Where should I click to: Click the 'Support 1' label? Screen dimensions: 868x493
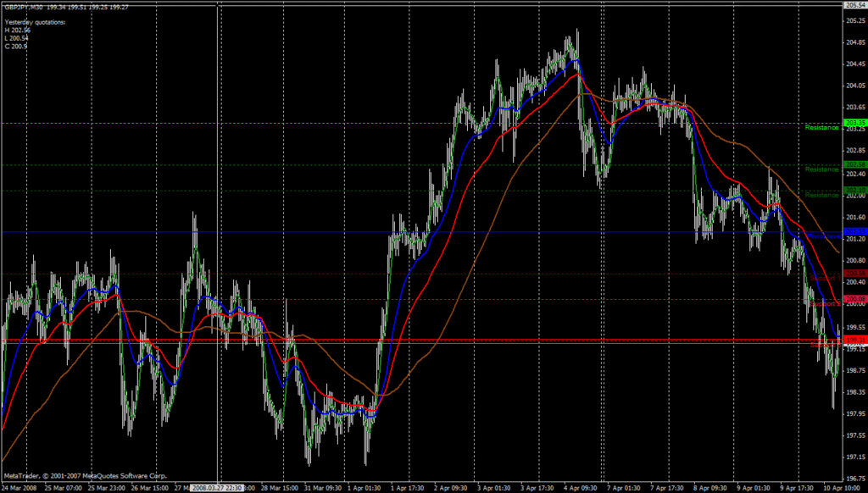[x=826, y=278]
